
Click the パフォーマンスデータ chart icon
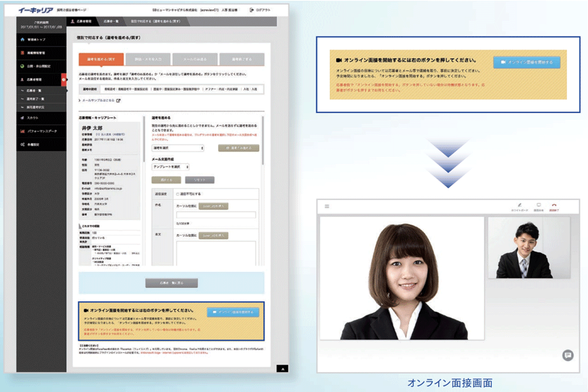coord(22,131)
